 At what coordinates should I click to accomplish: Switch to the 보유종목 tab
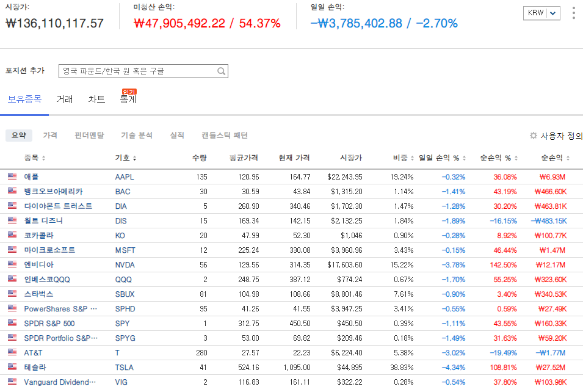coord(24,100)
